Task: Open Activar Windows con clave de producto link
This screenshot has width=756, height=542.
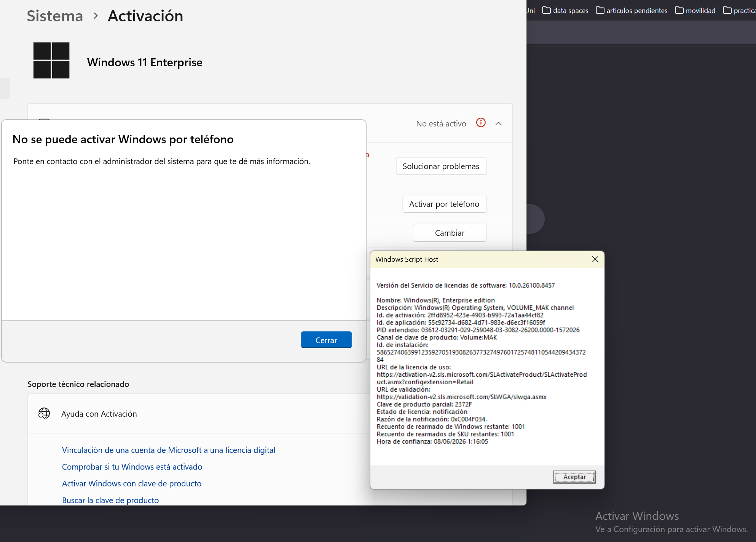Action: point(132,483)
